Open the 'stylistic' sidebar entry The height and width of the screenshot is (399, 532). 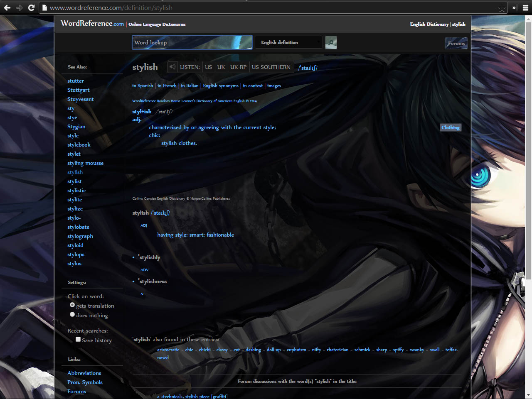coord(76,190)
